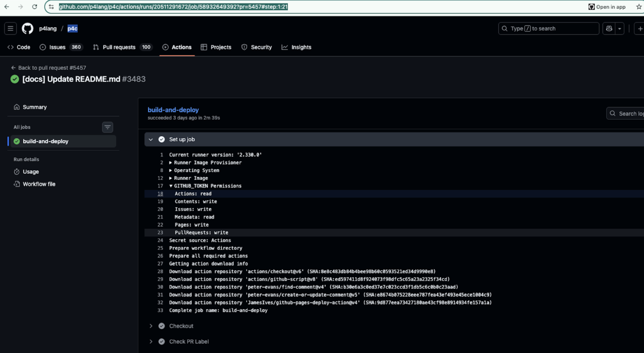Viewport: 644px width, 353px height.
Task: Click the GitHub octocat logo
Action: (x=27, y=28)
